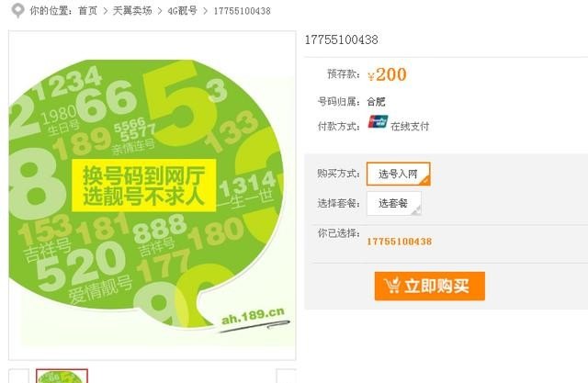Click the large green promotional image

coord(153,196)
